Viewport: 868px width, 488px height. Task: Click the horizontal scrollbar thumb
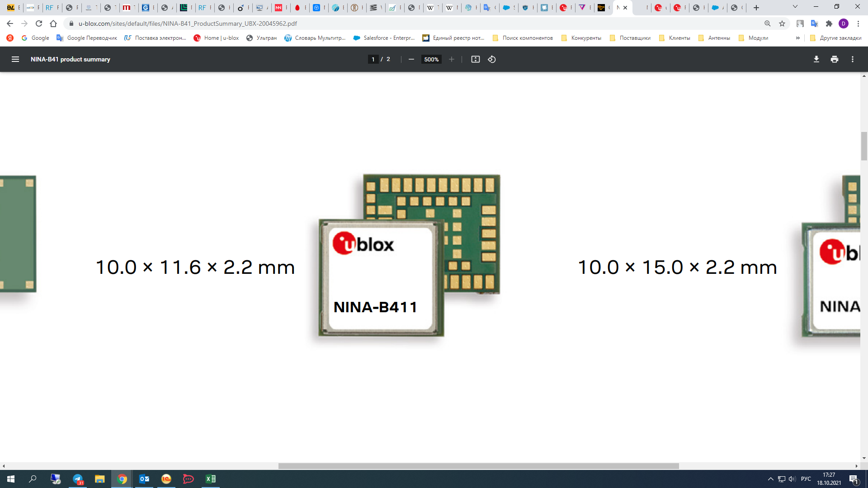coord(478,466)
